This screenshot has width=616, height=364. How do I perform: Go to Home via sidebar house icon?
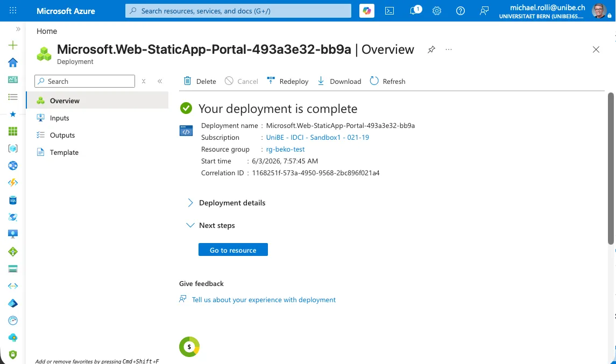pyautogui.click(x=12, y=62)
